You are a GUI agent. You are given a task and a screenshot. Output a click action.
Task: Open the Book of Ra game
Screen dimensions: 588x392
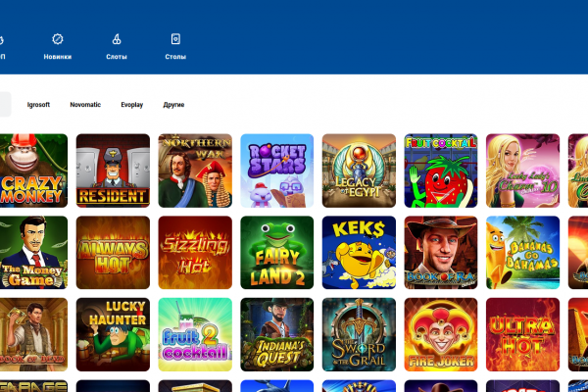[441, 253]
